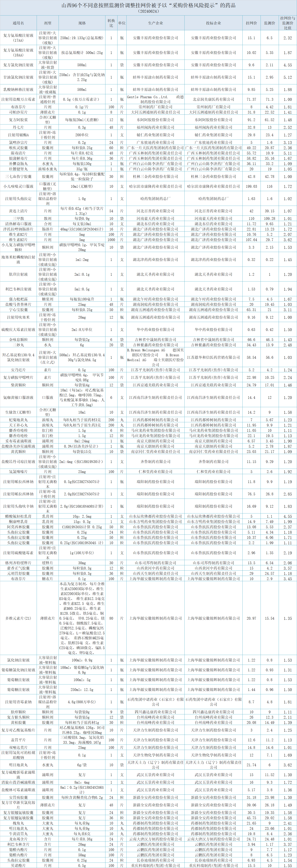Click the 丹七片 drug name
Viewport: 297px width, 868px height.
[19, 127]
